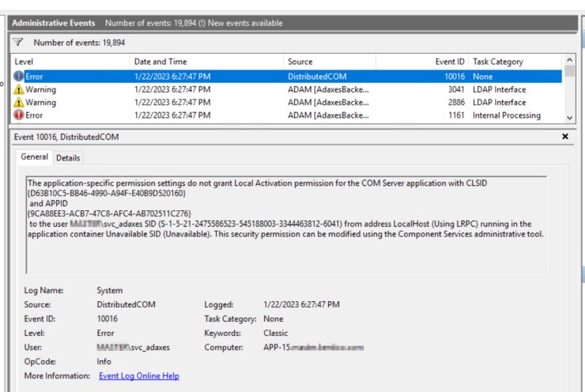Click the event list scroll down arrow
Image resolution: width=585 pixels, height=392 pixels.
pyautogui.click(x=569, y=116)
